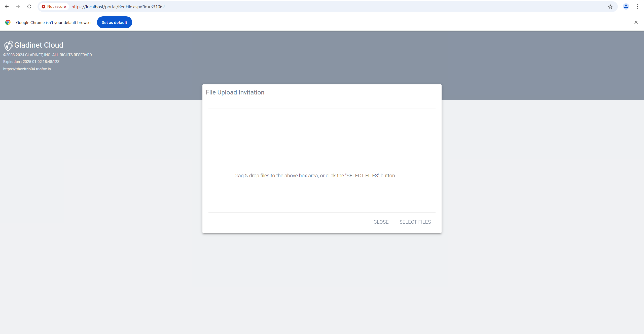The image size is (644, 334).
Task: Click the browser forward arrow
Action: (x=18, y=7)
